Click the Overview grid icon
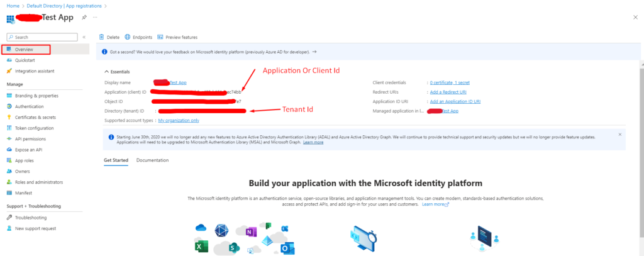Screen dimensions: 644x256 pos(9,49)
